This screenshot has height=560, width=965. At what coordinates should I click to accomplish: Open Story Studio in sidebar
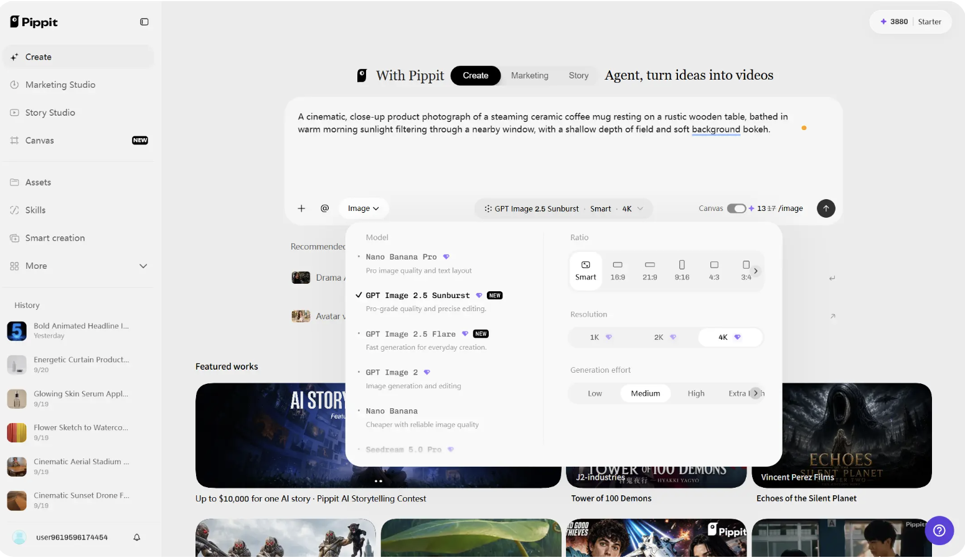pyautogui.click(x=78, y=113)
